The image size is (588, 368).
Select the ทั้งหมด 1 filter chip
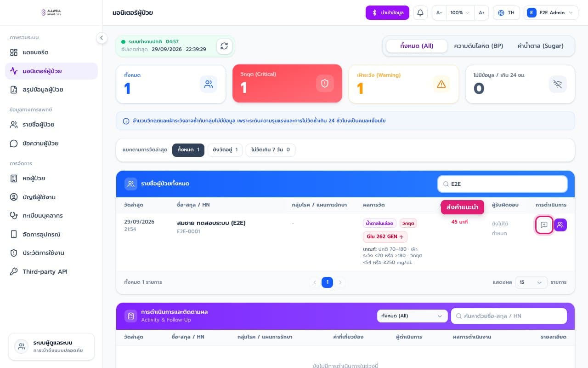click(188, 150)
